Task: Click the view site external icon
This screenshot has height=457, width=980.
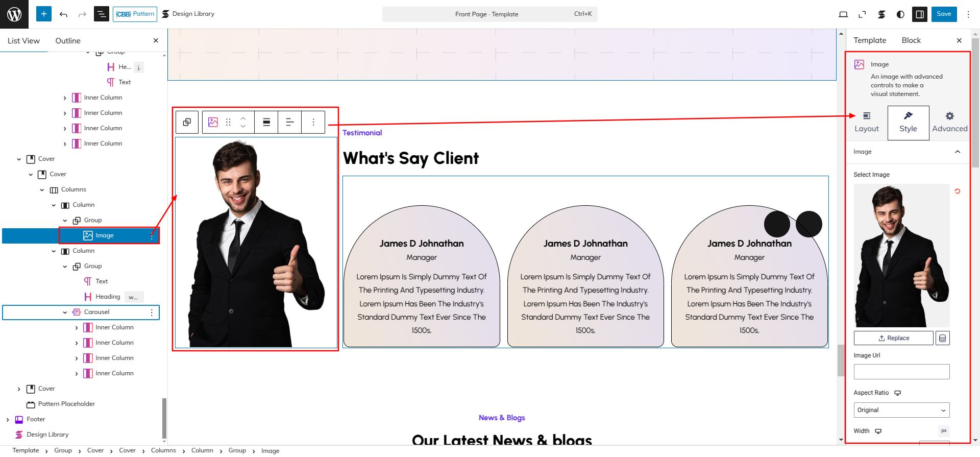Action: [x=862, y=14]
